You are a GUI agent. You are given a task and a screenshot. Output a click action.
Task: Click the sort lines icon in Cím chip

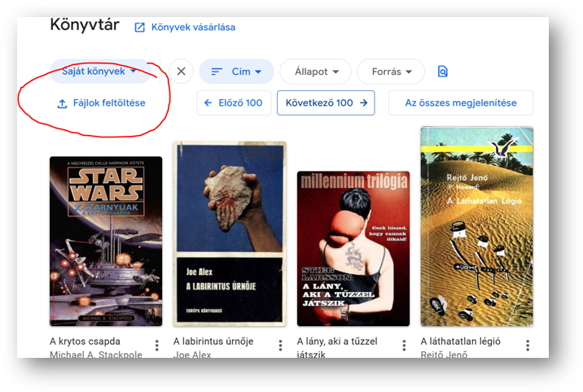[x=217, y=72]
